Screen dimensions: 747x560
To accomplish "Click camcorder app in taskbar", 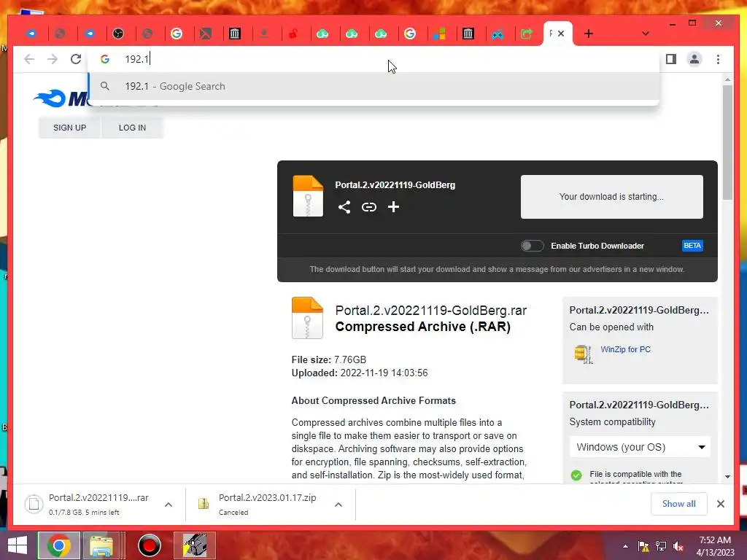I will point(194,545).
